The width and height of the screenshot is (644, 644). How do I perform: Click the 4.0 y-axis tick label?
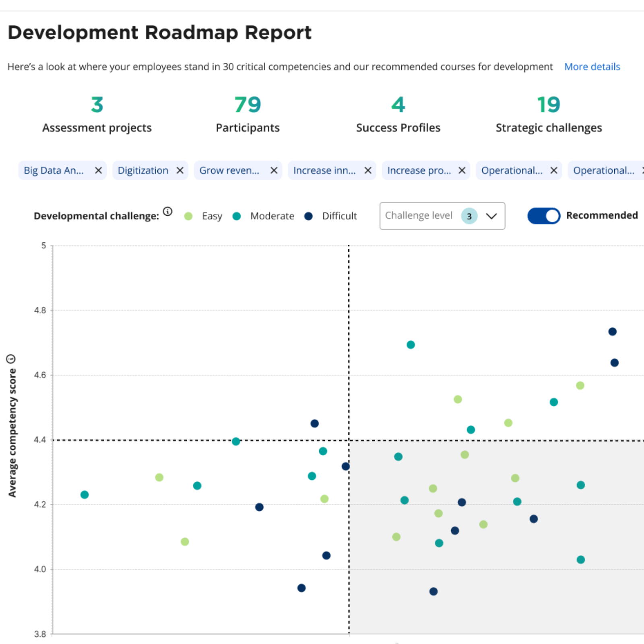coord(40,569)
